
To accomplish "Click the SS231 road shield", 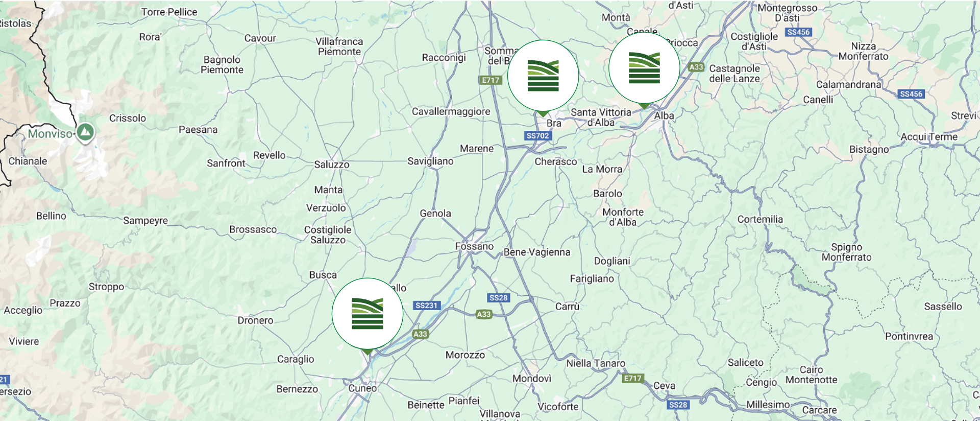I will click(426, 306).
